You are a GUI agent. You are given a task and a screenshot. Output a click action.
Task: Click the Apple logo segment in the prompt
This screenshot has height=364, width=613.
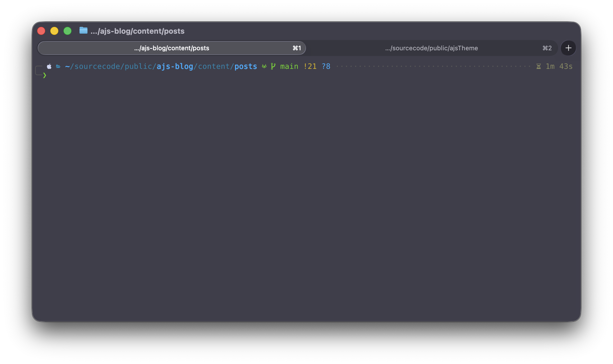click(49, 66)
